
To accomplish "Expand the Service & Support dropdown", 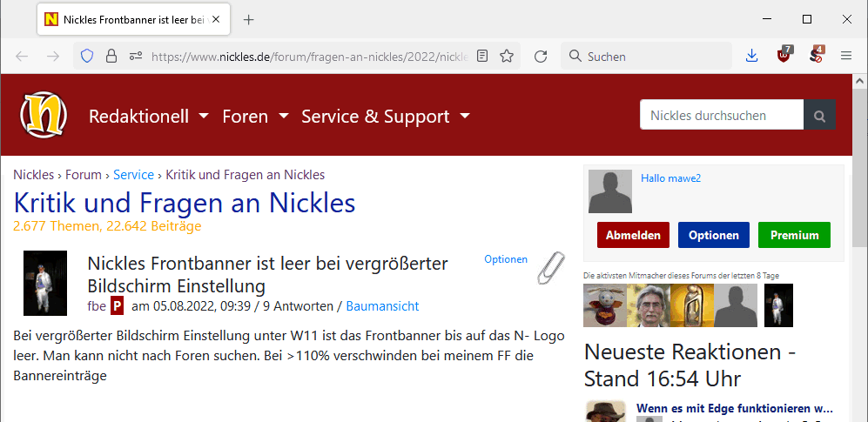I will [x=386, y=116].
